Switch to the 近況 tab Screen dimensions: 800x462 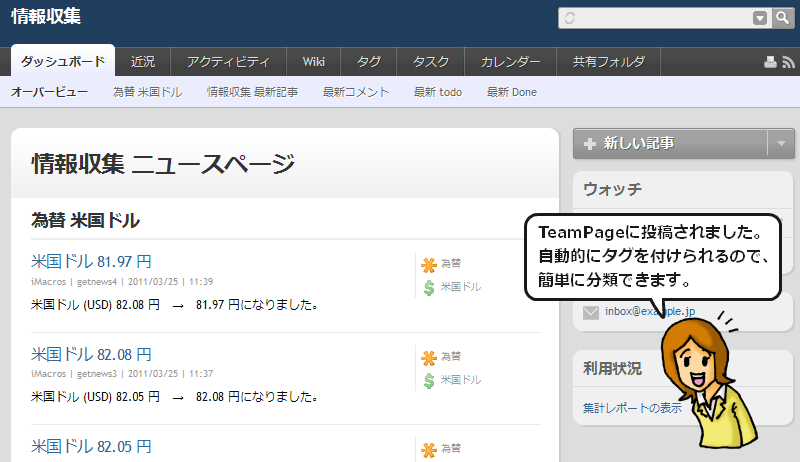click(x=142, y=62)
